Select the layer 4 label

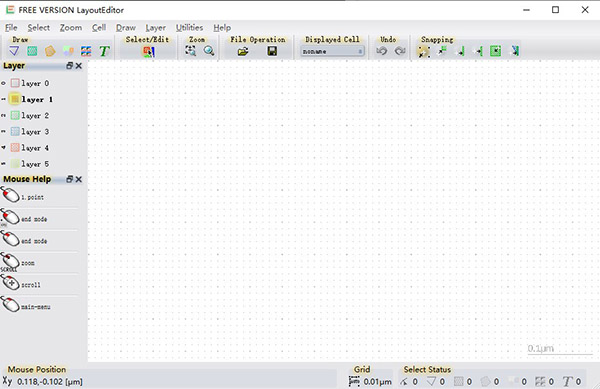(35, 148)
